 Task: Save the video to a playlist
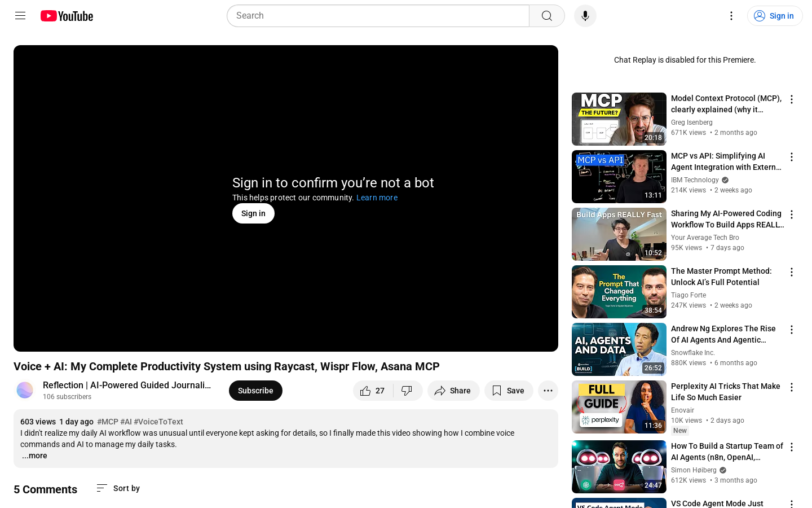point(509,391)
